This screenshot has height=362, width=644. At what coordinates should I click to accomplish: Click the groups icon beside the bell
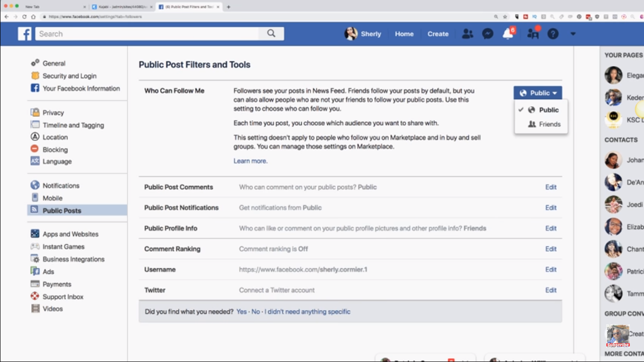[x=533, y=34]
